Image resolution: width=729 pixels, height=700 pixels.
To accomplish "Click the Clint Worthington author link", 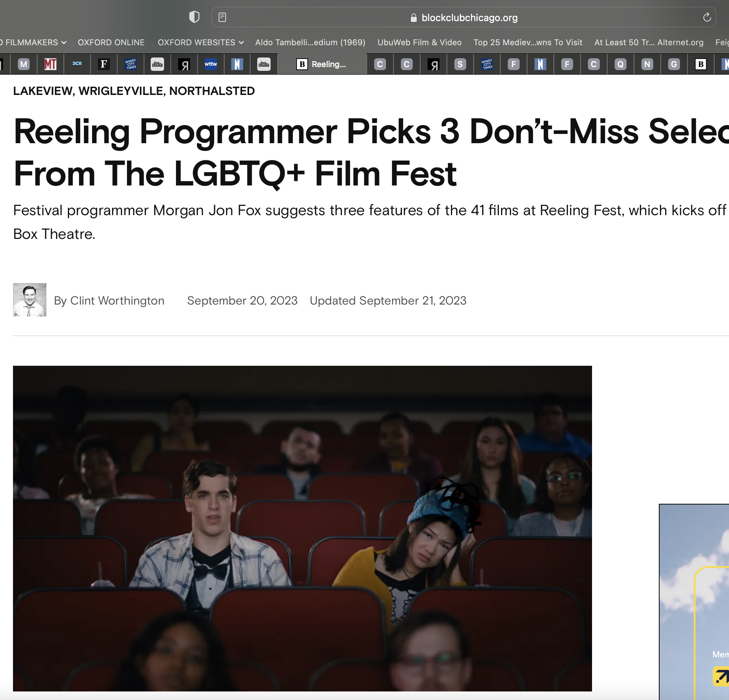I will pos(117,300).
